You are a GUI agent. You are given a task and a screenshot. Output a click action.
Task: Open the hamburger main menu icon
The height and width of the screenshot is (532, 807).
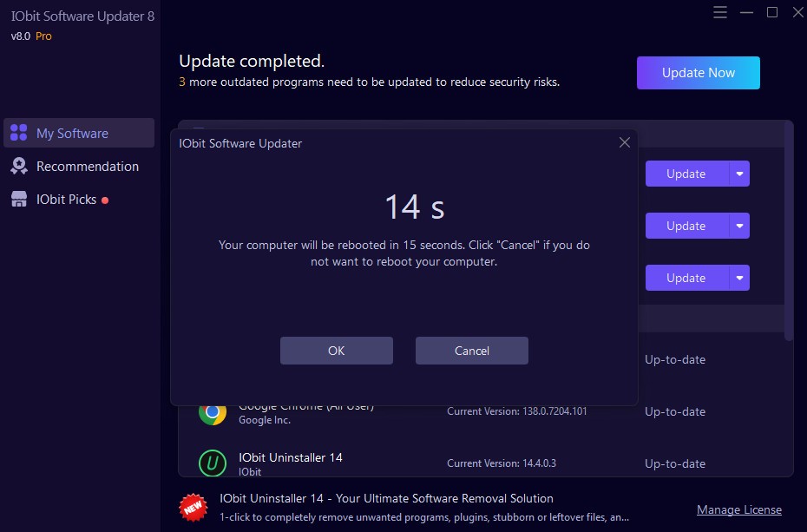[x=720, y=12]
